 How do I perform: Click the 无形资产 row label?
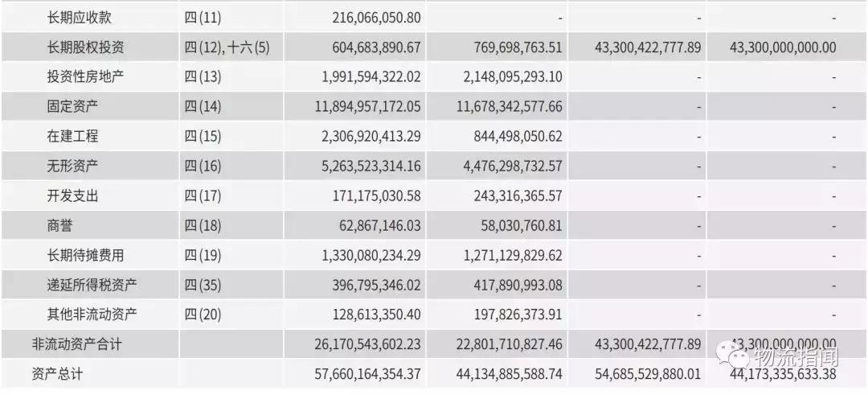tap(72, 166)
